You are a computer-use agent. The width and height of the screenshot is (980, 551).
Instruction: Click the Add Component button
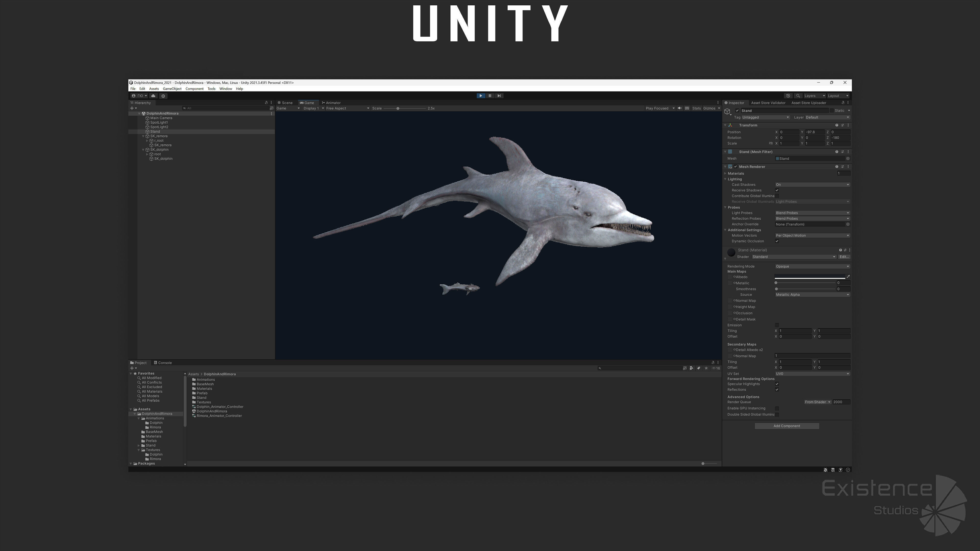click(787, 426)
